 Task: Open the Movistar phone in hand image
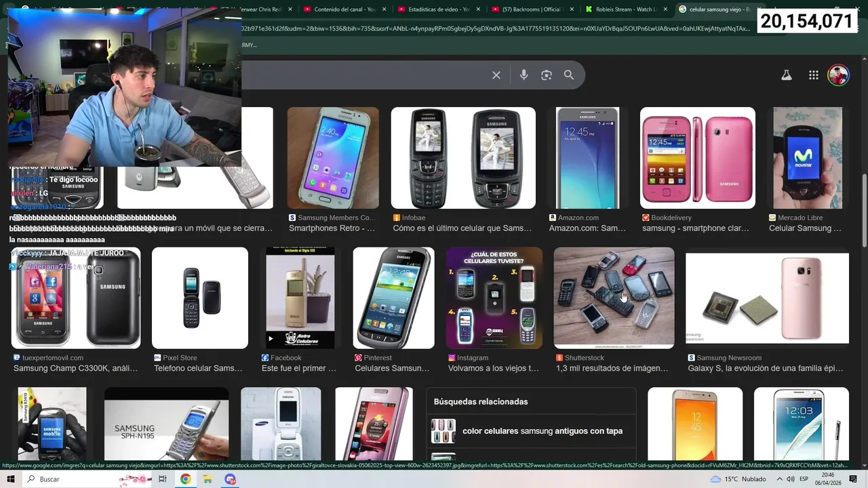tap(808, 158)
